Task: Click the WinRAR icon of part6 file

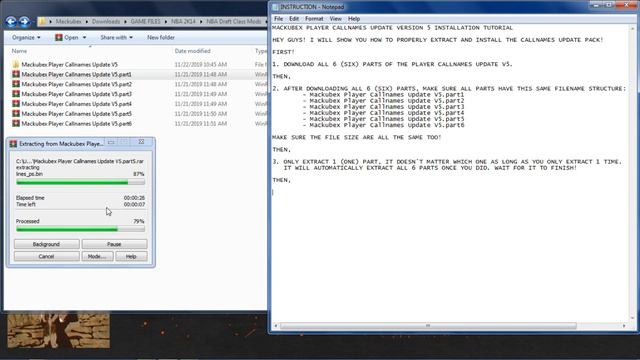Action: point(16,123)
